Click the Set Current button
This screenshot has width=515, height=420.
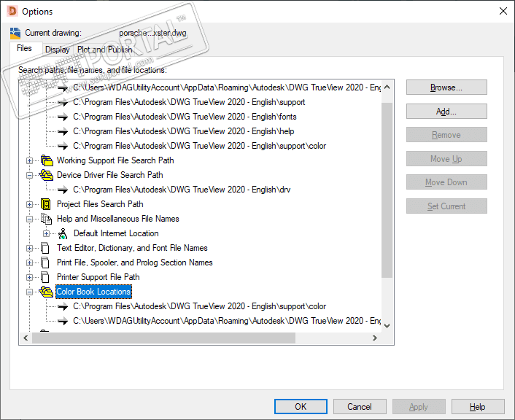point(446,206)
